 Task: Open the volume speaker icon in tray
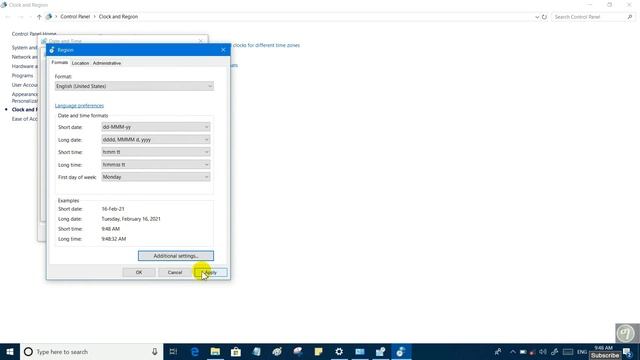(x=542, y=352)
